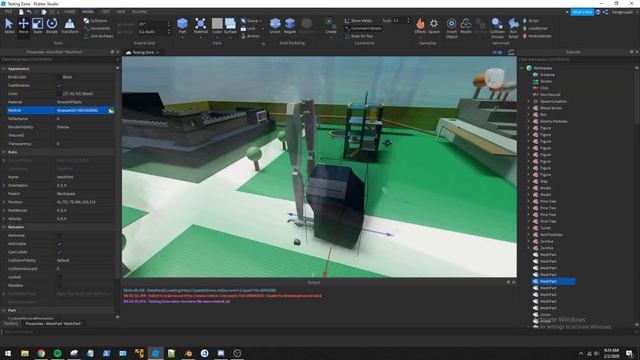Click the MeshId file picker icon
640x360 pixels.
pos(111,110)
